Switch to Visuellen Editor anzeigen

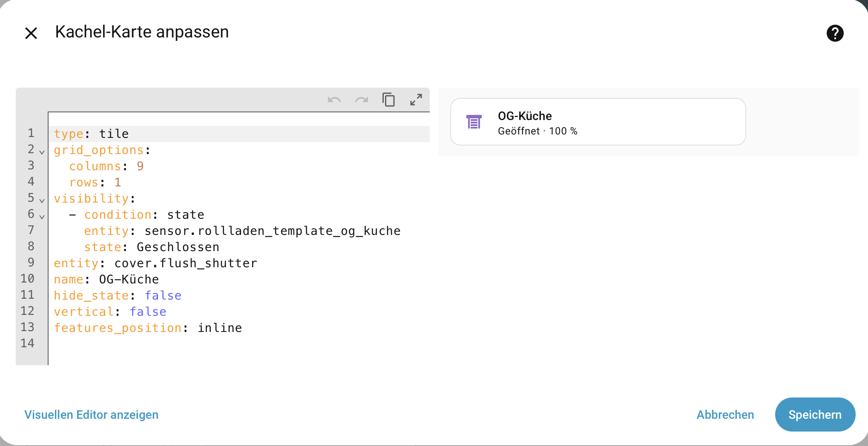pos(91,415)
